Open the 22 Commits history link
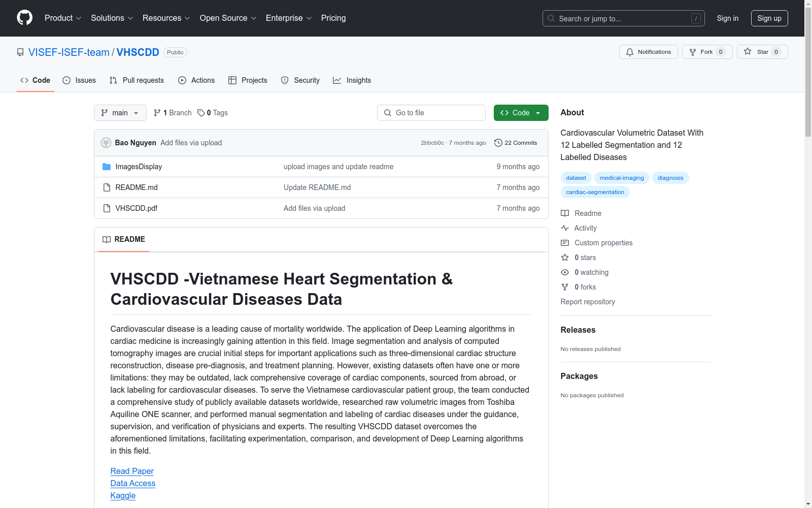812x508 pixels. click(516, 143)
